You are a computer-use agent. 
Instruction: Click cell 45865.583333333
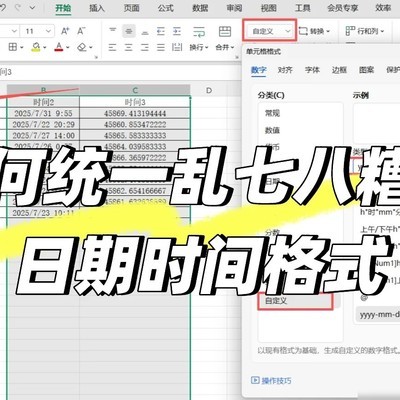(x=135, y=135)
